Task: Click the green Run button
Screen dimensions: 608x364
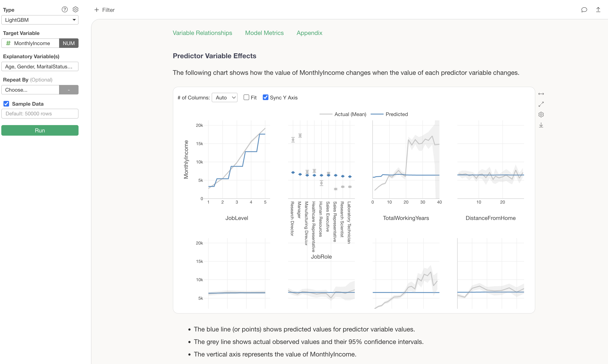Action: 40,130
